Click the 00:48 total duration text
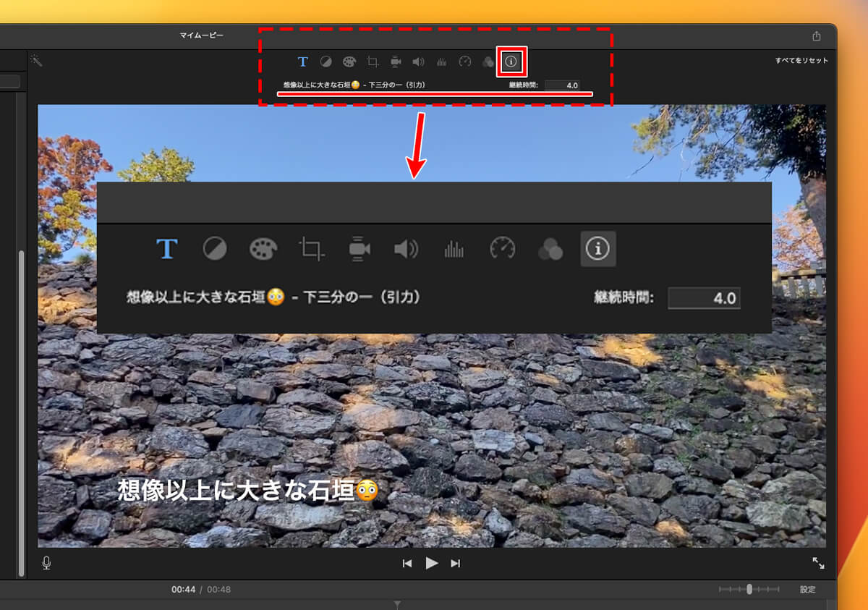This screenshot has height=610, width=868. click(219, 590)
